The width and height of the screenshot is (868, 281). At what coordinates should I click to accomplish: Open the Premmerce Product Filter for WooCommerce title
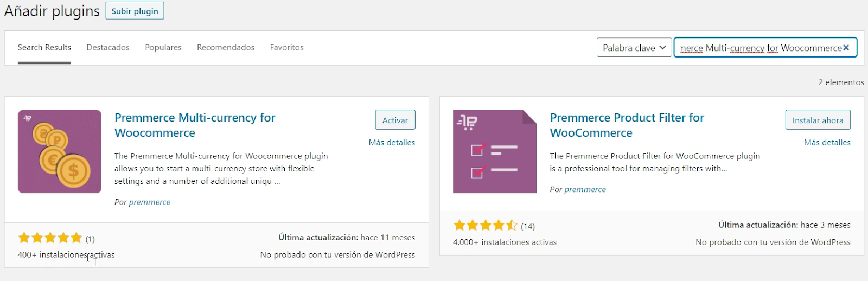coord(627,125)
